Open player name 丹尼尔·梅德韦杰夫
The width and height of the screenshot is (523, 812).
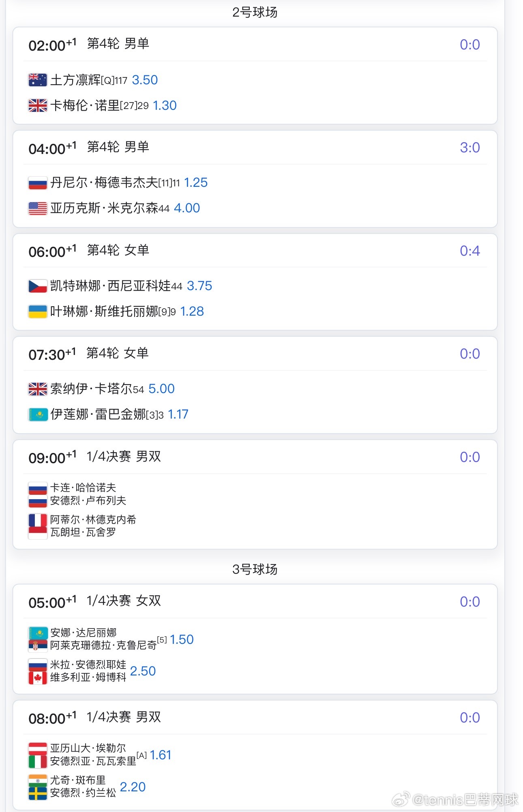pos(104,183)
